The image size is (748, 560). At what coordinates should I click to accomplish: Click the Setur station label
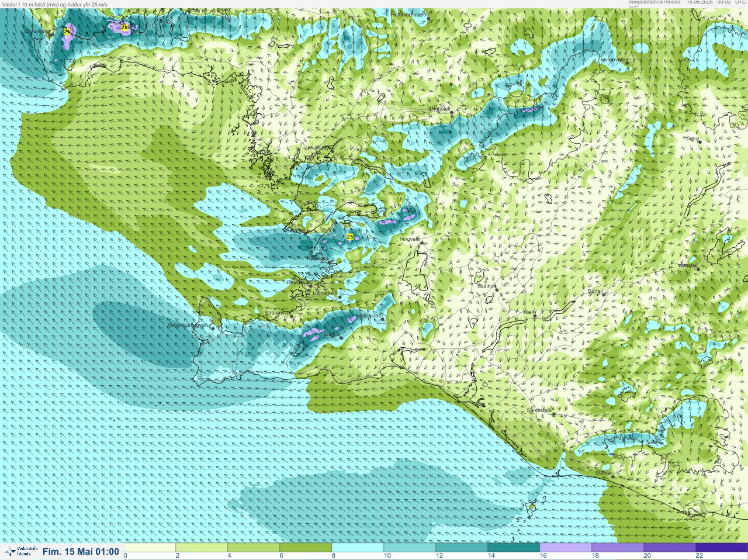pos(692,139)
